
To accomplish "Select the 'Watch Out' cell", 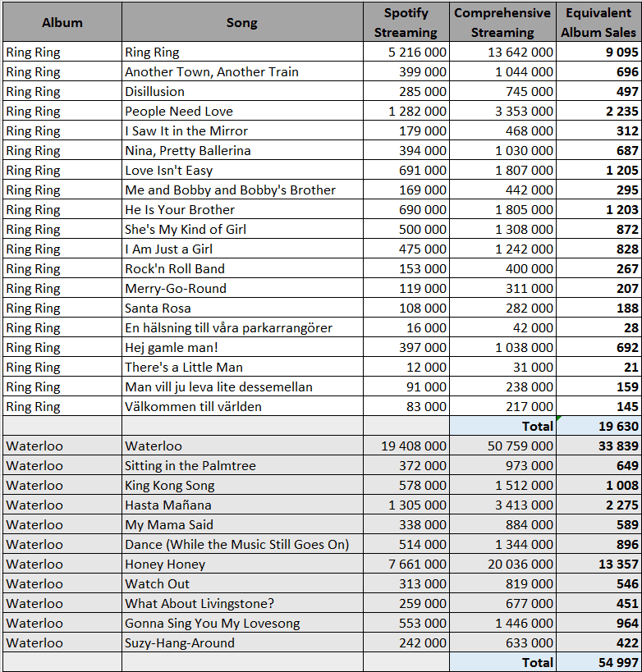I will click(x=242, y=584).
